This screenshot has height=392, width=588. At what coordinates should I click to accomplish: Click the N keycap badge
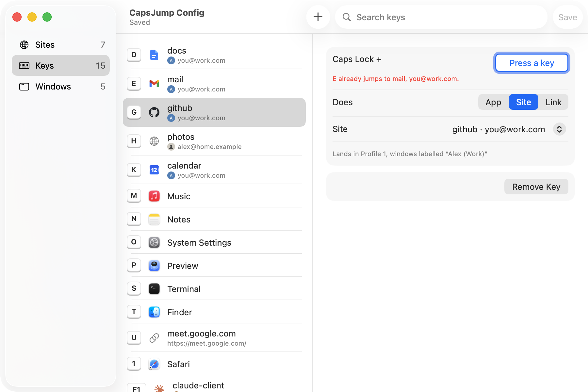click(134, 219)
